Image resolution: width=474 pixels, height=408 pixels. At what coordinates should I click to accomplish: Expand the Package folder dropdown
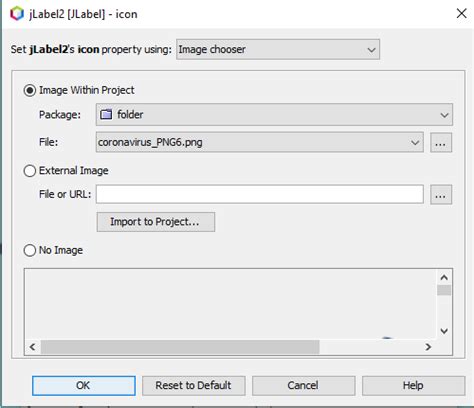click(x=274, y=115)
